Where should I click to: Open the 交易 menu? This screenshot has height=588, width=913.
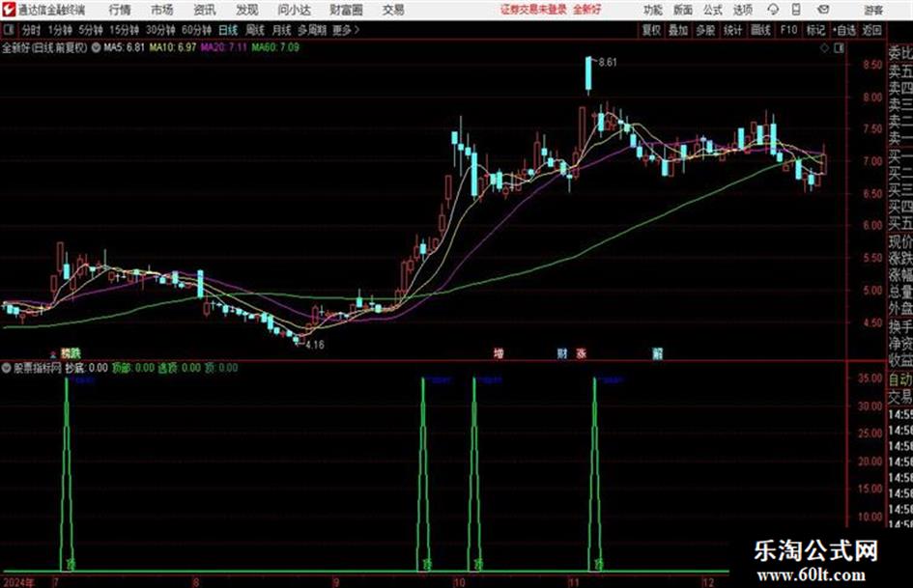393,10
